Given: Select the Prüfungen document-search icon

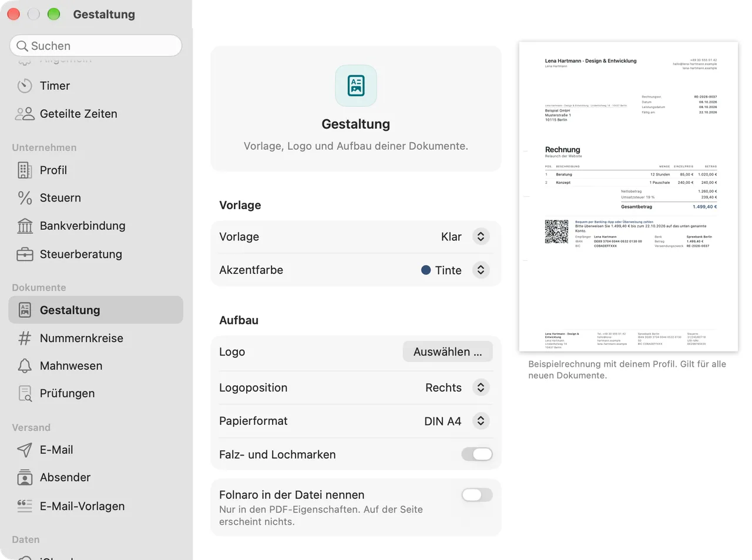Looking at the screenshot, I should click(x=25, y=394).
